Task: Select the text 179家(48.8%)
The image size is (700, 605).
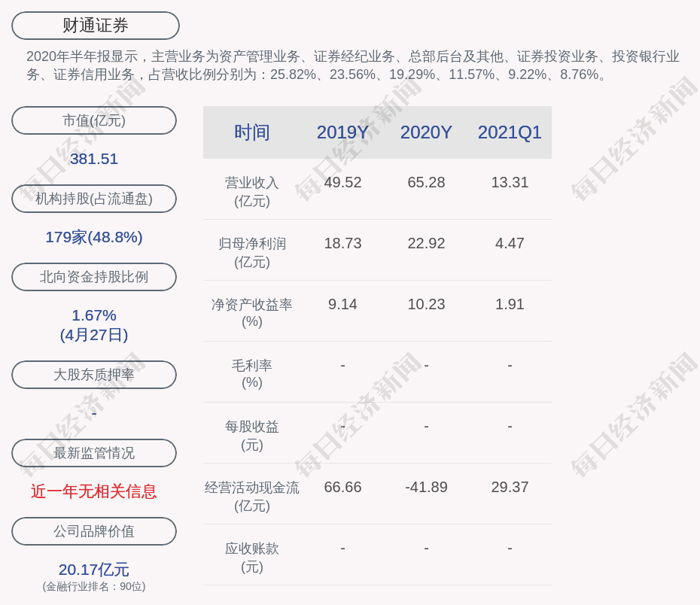Action: pos(94,237)
